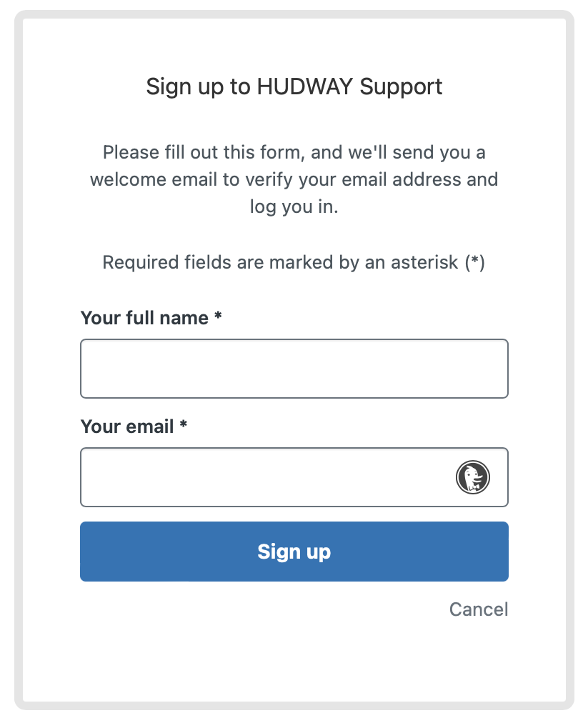Screen dimensions: 588x718
Task: Place cursor in the email text box
Action: click(294, 477)
